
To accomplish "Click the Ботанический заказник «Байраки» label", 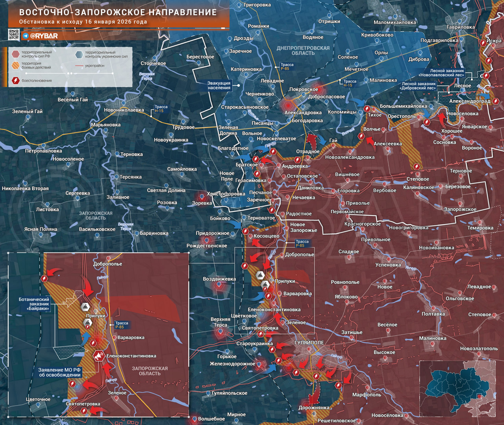I will 34,304.
